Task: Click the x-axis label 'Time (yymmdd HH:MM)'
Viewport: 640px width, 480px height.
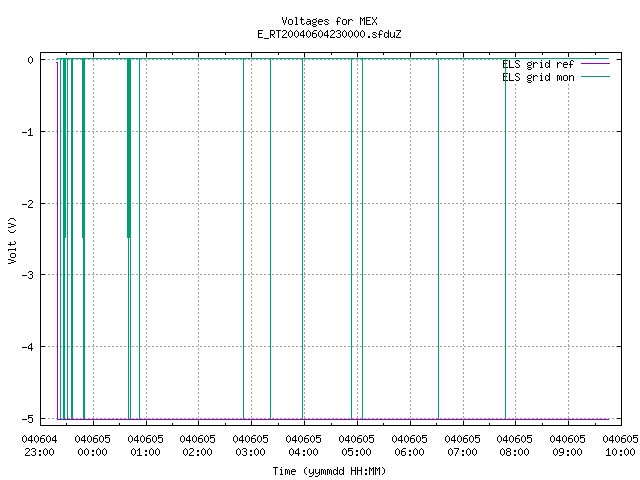Action: (329, 471)
